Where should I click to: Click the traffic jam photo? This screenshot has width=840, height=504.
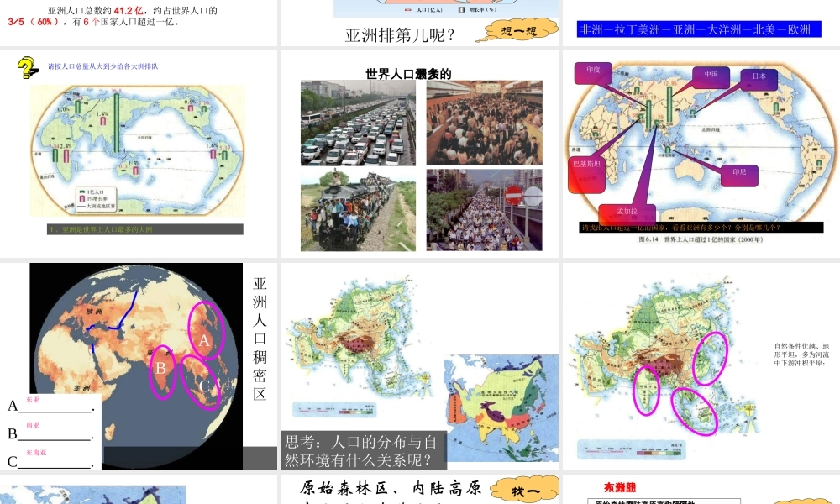click(x=358, y=123)
